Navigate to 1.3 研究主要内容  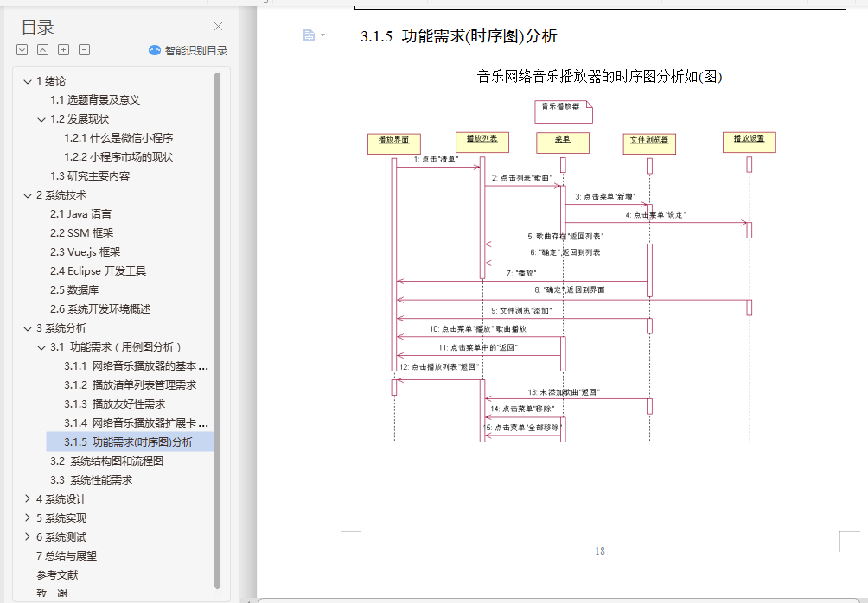(x=90, y=175)
